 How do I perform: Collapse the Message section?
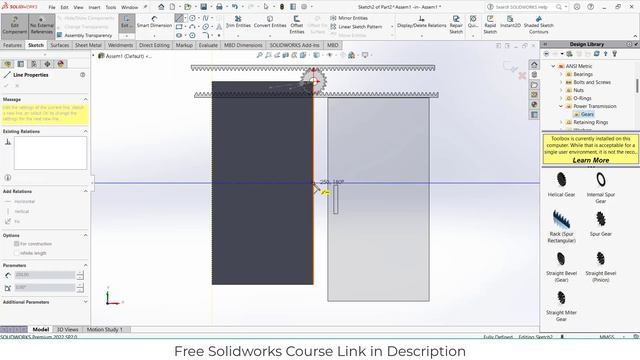pyautogui.click(x=85, y=99)
